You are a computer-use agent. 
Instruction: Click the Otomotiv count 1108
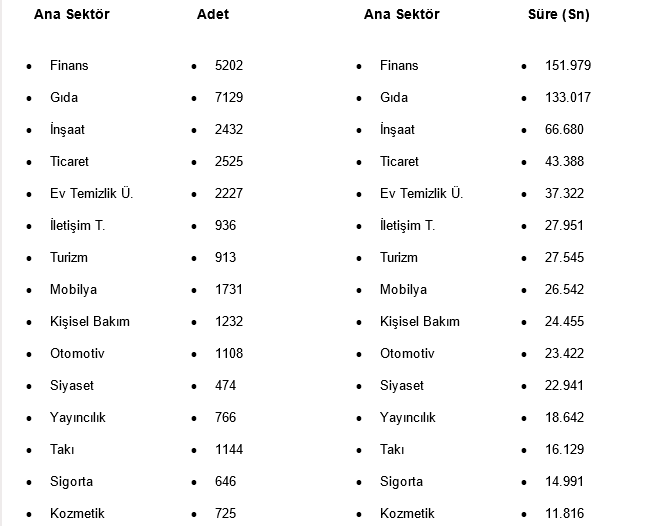coord(229,354)
